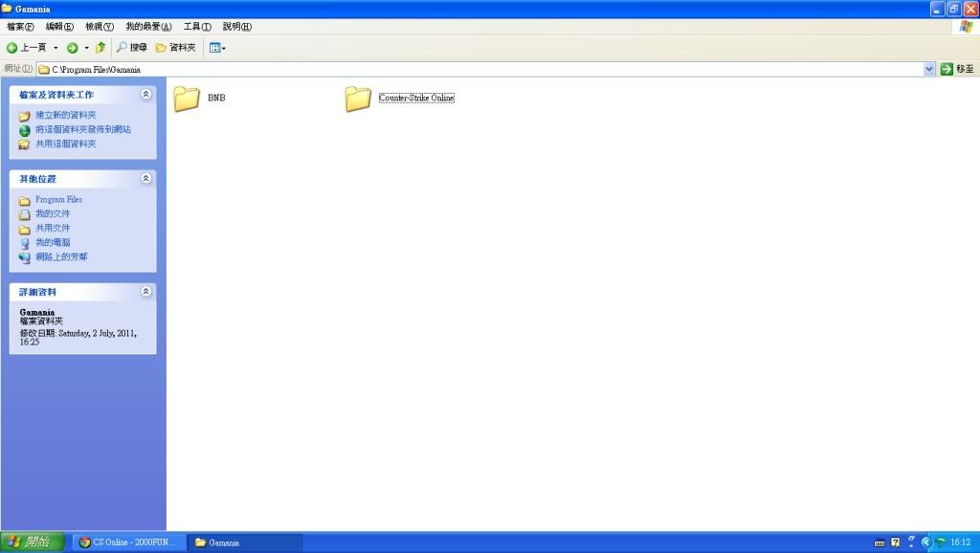Screen dimensions: 980x553
Task: Click the 移至 go button
Action: point(957,69)
